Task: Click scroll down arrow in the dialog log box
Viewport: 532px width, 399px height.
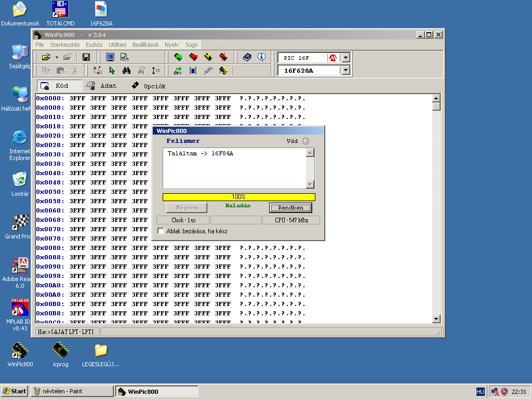Action: tap(310, 184)
